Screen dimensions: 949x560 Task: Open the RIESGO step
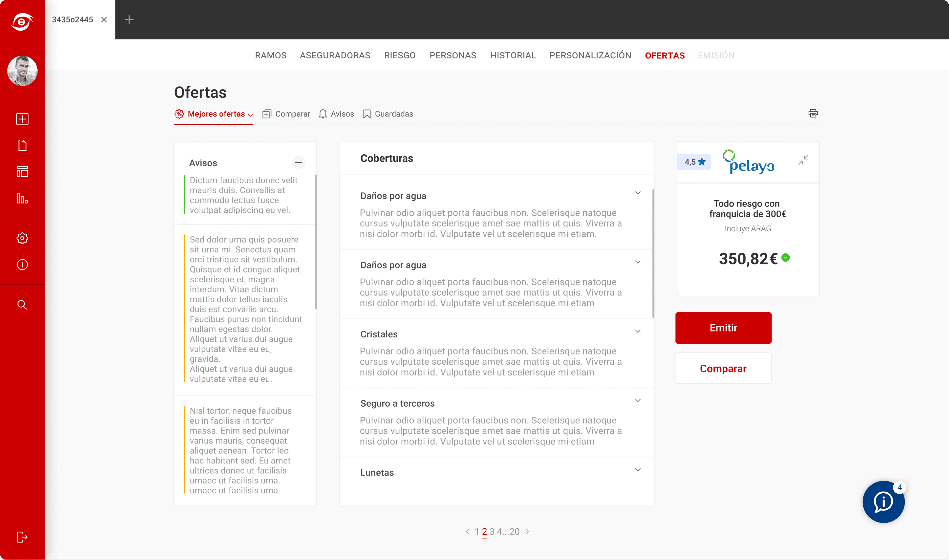(x=400, y=56)
